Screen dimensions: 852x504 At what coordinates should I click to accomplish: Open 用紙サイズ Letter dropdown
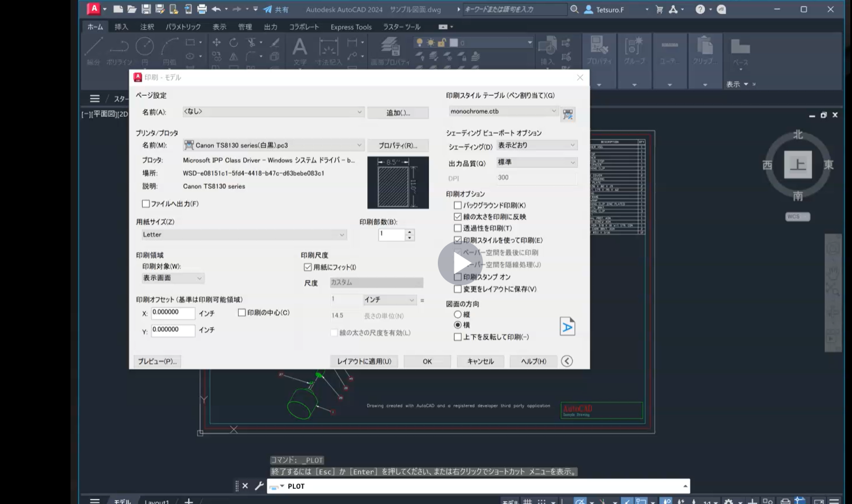tap(244, 235)
